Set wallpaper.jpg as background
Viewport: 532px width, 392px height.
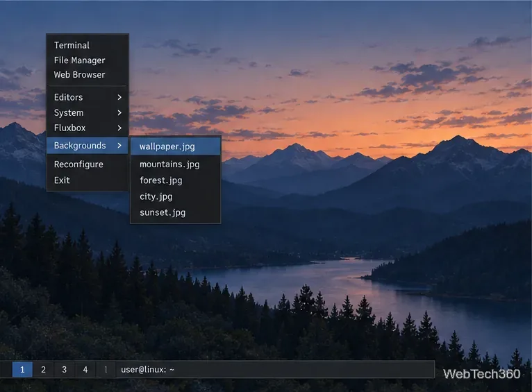pyautogui.click(x=176, y=146)
